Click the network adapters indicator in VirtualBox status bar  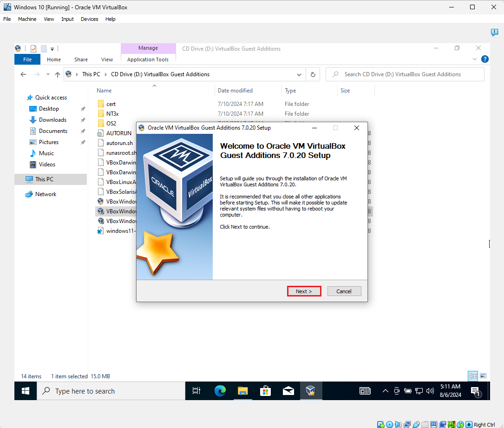pyautogui.click(x=407, y=424)
